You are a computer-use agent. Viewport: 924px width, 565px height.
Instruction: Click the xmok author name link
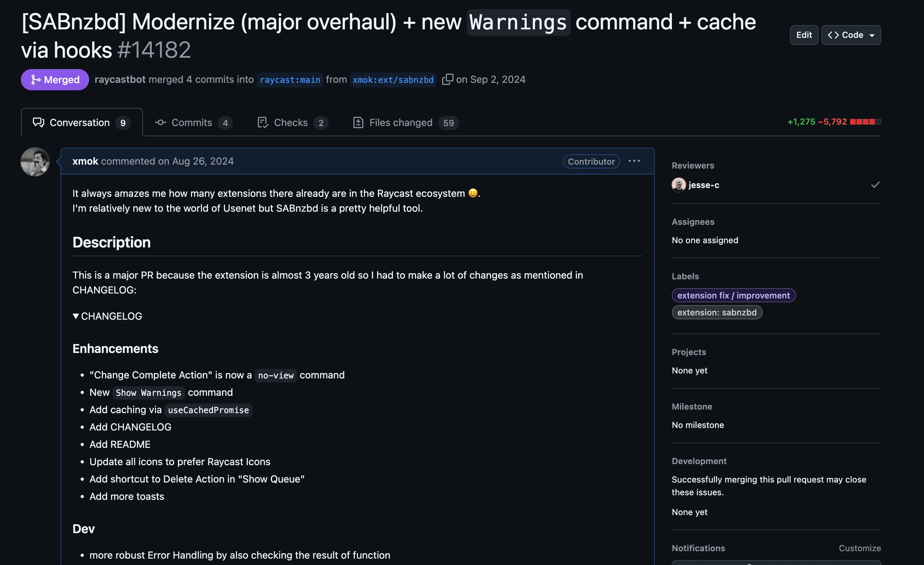click(x=85, y=161)
